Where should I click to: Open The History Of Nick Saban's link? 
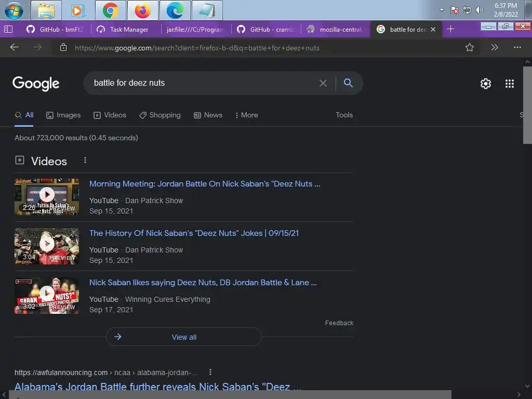[x=194, y=233]
